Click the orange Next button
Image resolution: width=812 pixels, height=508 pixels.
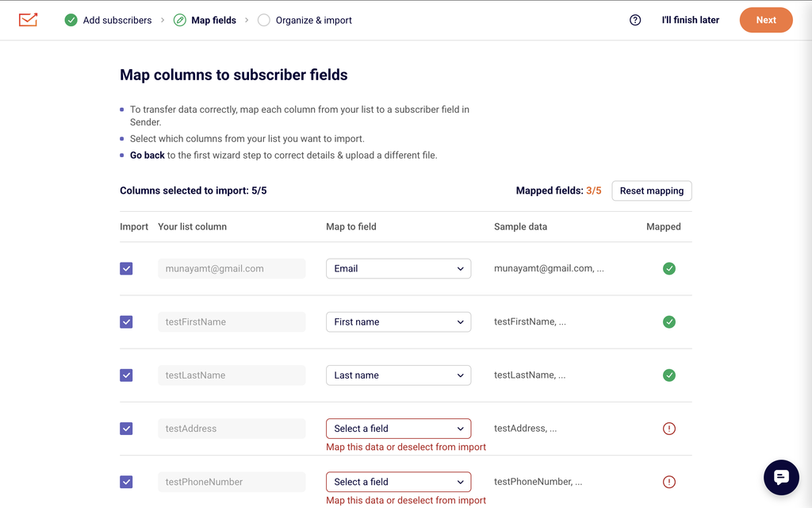[766, 20]
